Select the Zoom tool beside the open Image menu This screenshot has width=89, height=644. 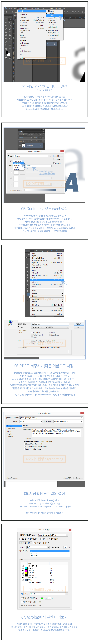[x=10, y=49]
